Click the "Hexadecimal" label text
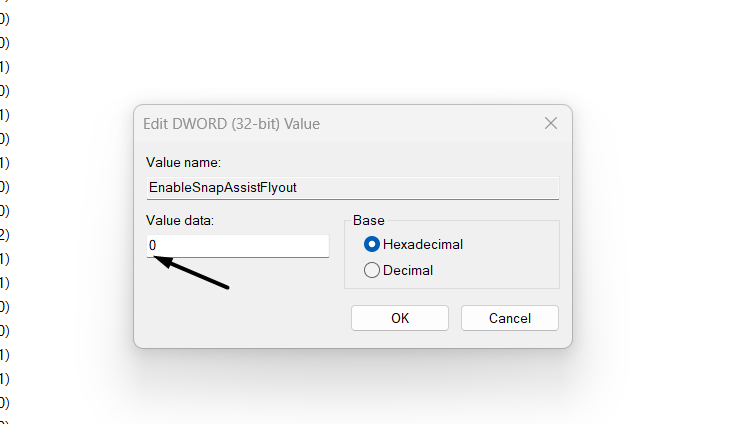This screenshot has height=424, width=732. 423,244
